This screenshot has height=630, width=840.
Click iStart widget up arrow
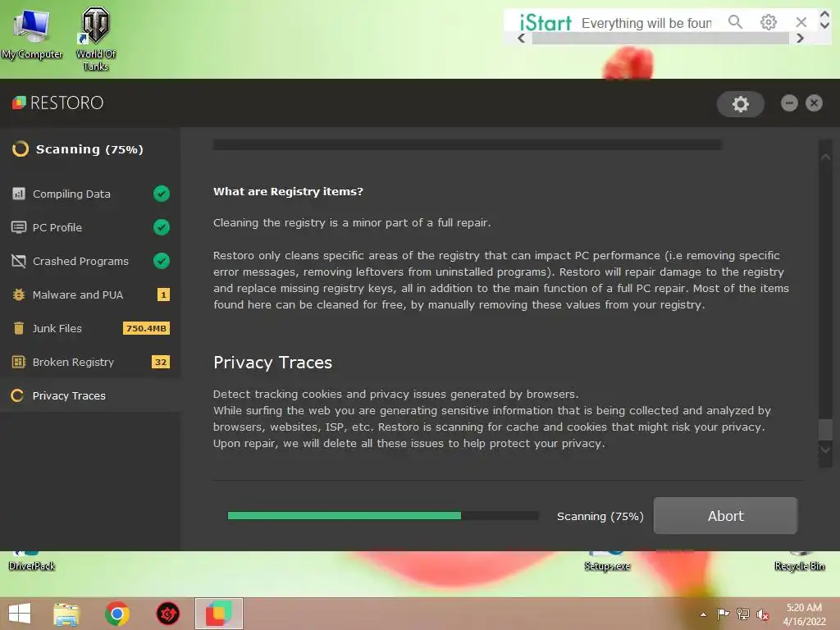[x=824, y=15]
